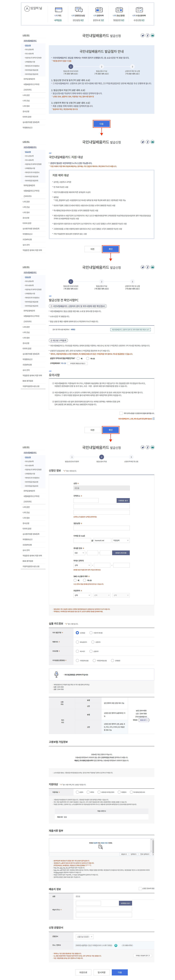Download 국민내일배움카드 신청 매뉴얼 pdf link
Image resolution: width=175 pixels, height=980 pixels.
click(x=135, y=419)
